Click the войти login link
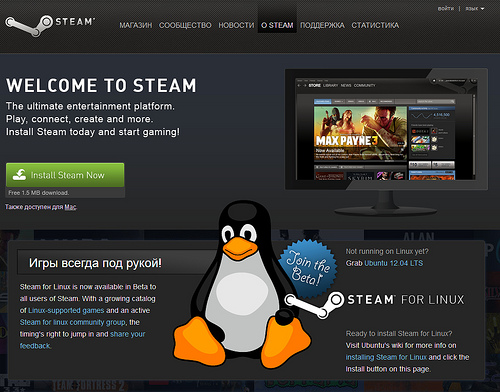 coord(446,9)
